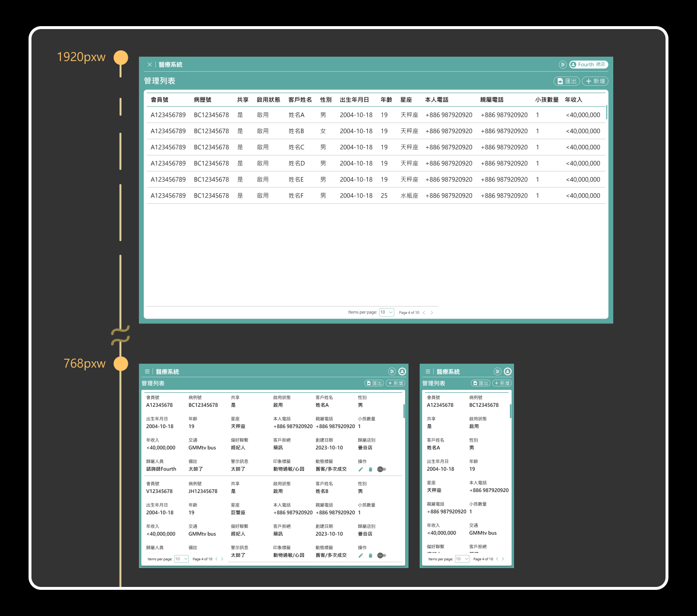
Task: Toggle the enable switch for 姓名A record
Action: [x=381, y=469]
